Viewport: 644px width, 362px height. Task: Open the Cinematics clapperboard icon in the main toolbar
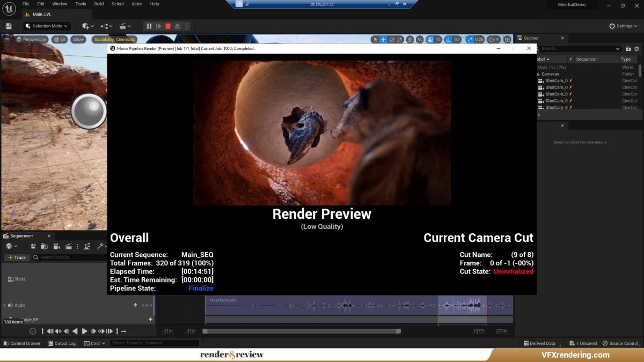tap(123, 26)
